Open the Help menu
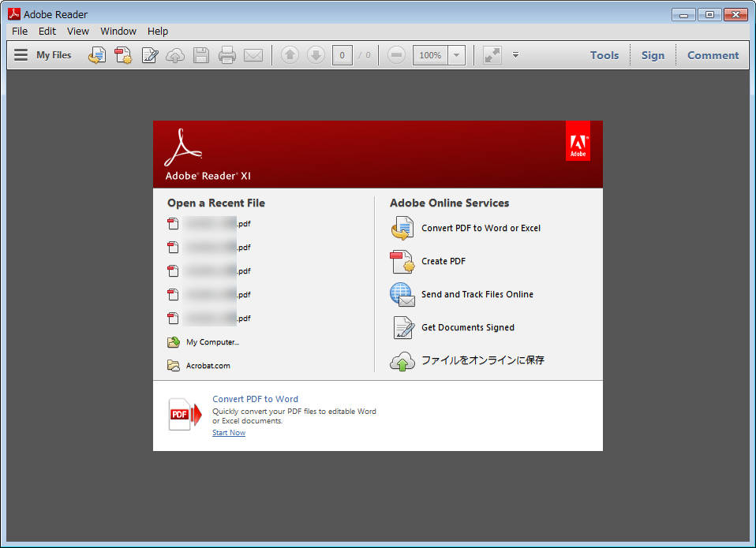756x548 pixels. [158, 32]
